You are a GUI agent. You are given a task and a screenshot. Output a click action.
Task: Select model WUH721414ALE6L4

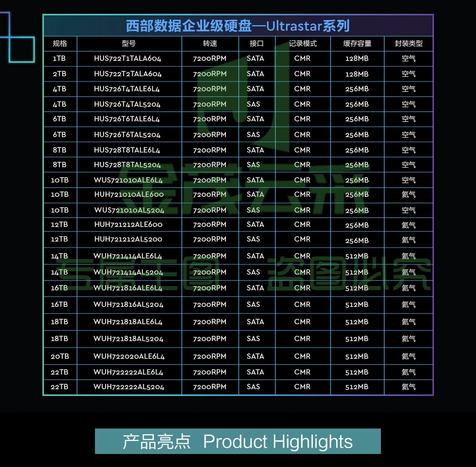[127, 256]
